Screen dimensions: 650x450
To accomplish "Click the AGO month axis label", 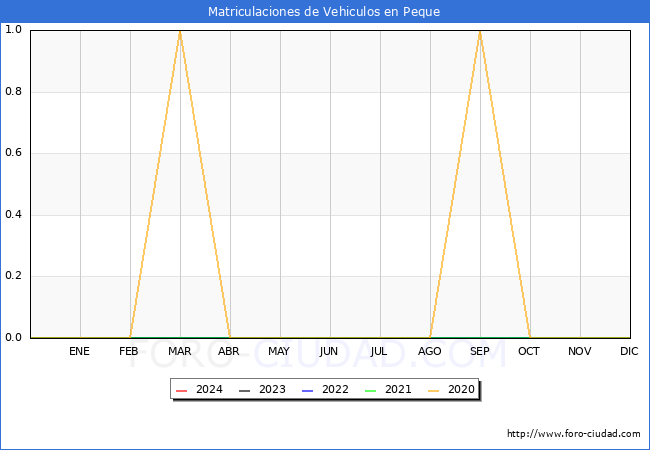I will tap(429, 351).
